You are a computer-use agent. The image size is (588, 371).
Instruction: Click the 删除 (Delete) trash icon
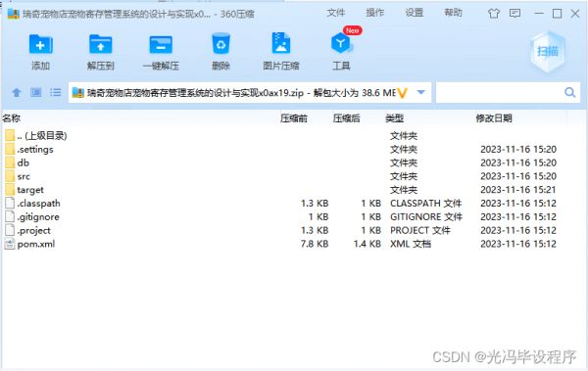point(220,44)
